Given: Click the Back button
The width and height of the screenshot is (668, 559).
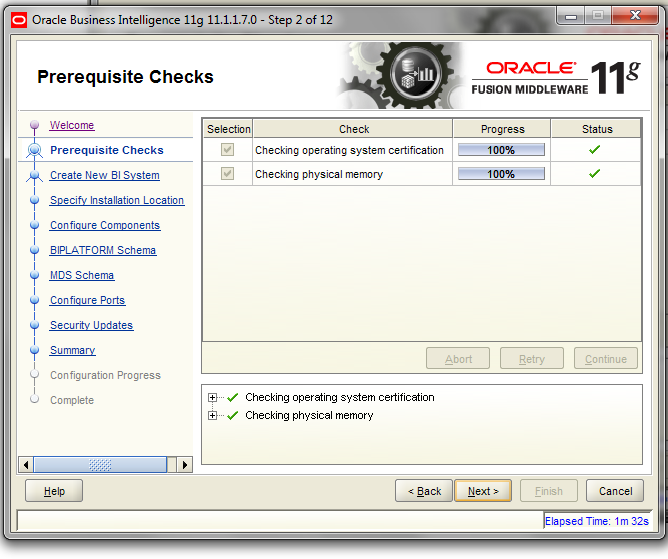Looking at the screenshot, I should pyautogui.click(x=424, y=491).
